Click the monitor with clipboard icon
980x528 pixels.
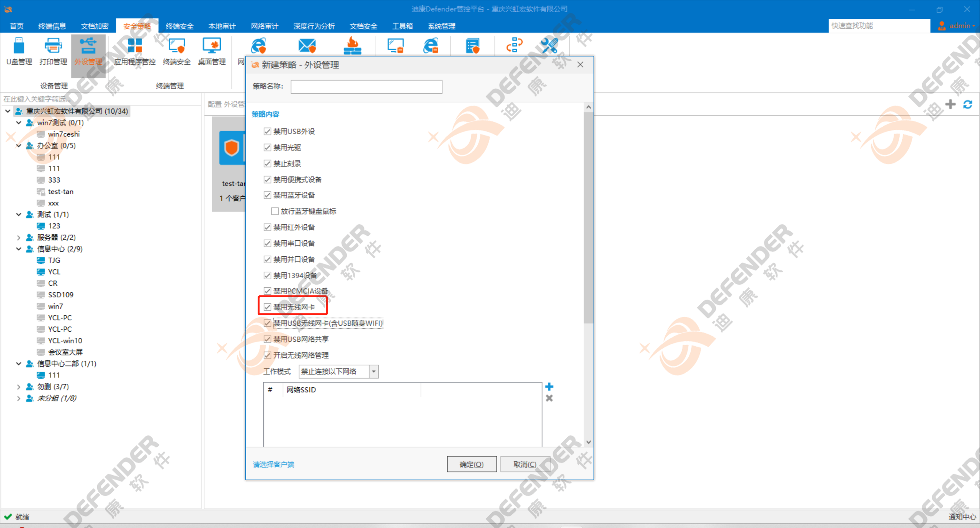395,46
